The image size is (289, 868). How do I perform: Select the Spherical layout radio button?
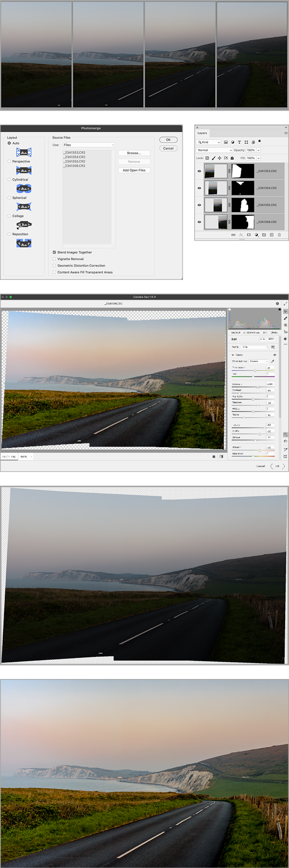[x=9, y=198]
